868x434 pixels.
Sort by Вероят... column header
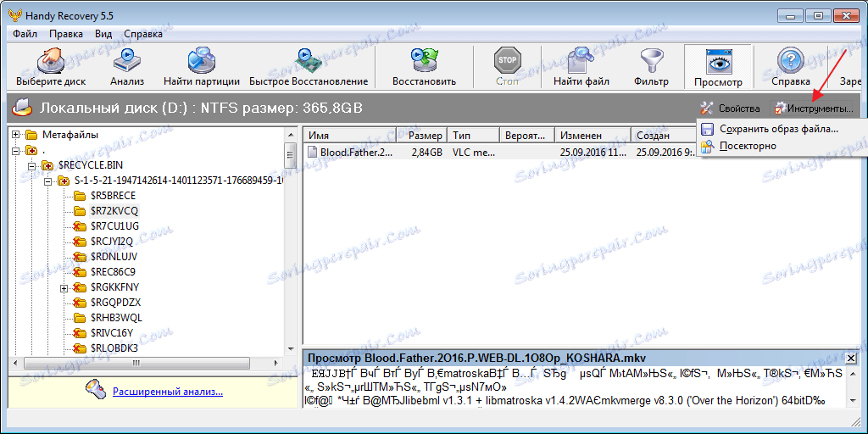[x=526, y=135]
